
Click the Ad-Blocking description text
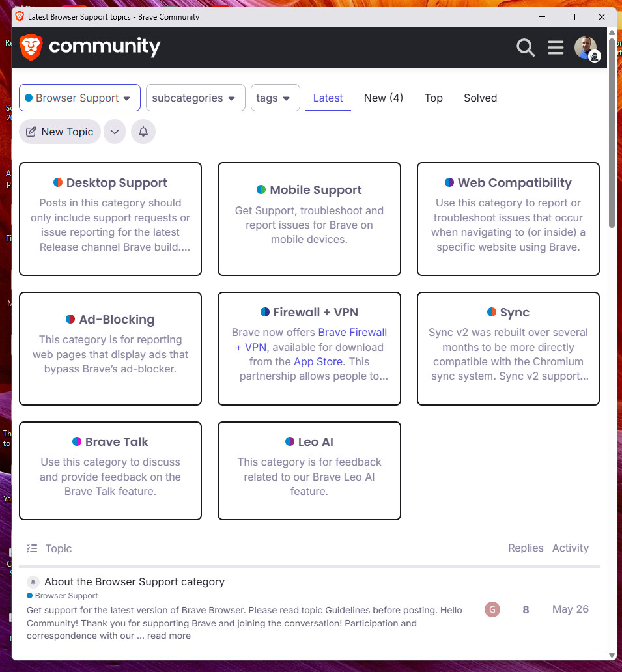point(111,354)
